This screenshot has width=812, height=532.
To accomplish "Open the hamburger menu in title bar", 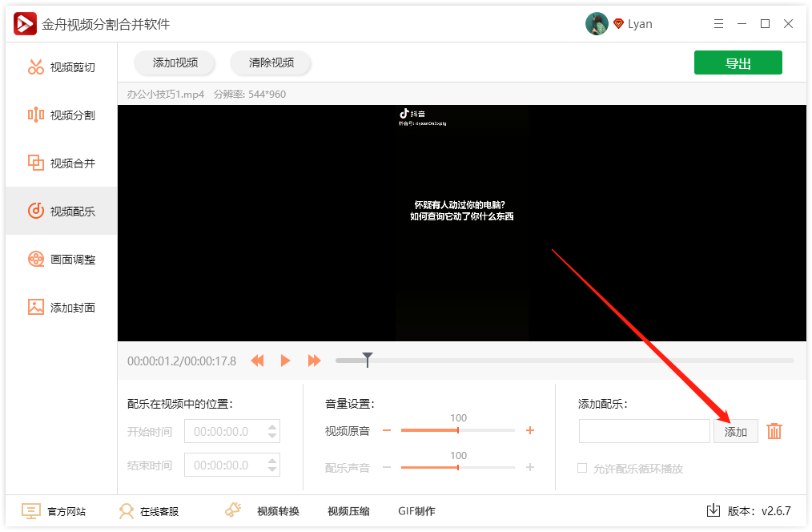I will (718, 24).
